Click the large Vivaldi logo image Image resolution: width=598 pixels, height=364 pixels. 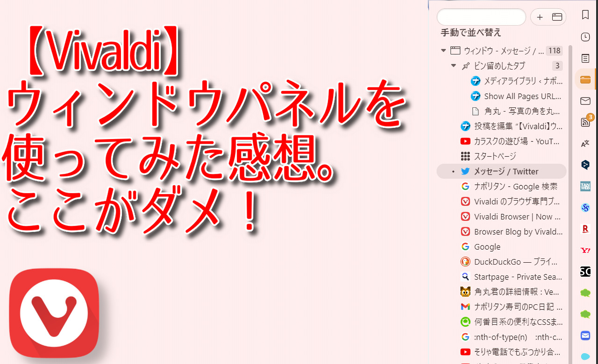pyautogui.click(x=54, y=313)
